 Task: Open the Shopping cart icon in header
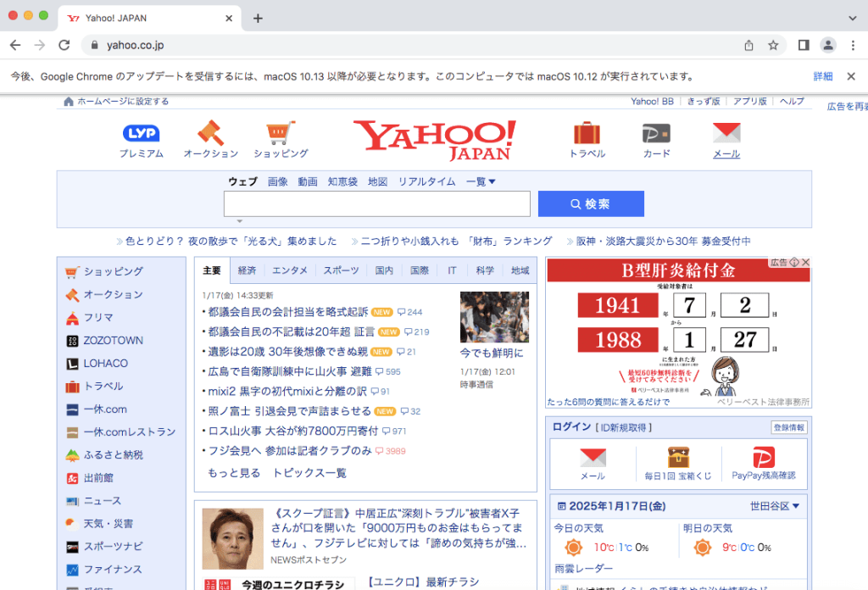(x=281, y=133)
